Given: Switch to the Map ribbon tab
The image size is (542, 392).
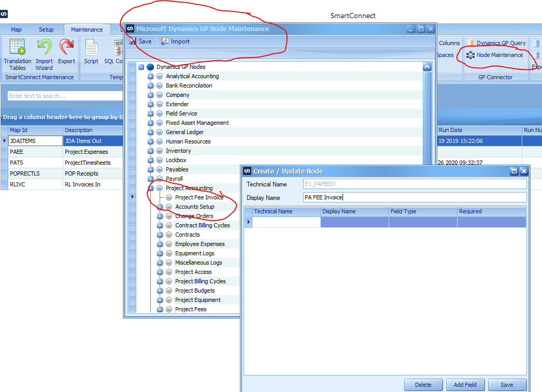Looking at the screenshot, I should coord(16,30).
